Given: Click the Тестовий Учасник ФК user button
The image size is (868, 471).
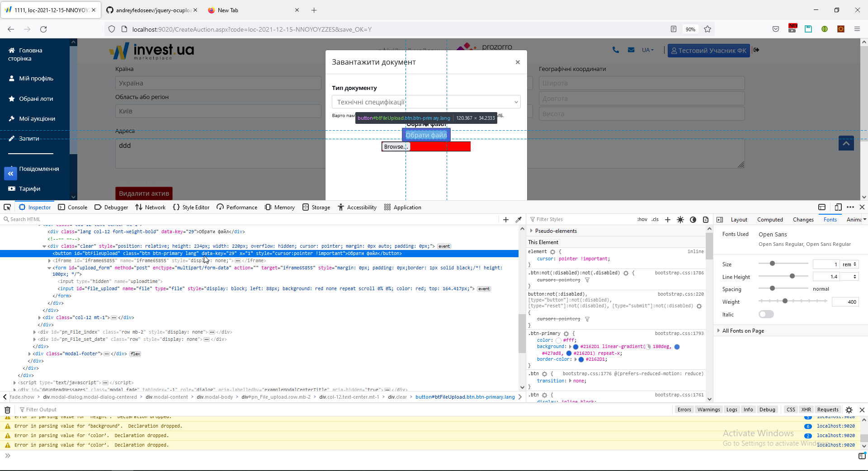Looking at the screenshot, I should point(708,50).
